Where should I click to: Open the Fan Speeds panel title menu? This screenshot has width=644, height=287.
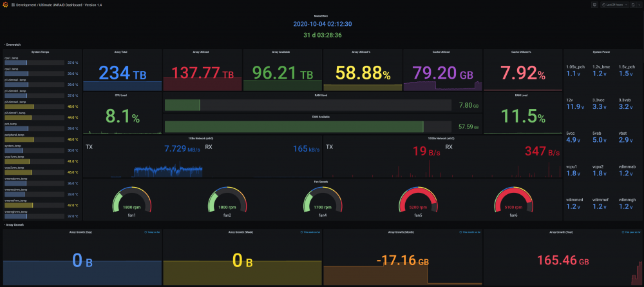tap(322, 181)
